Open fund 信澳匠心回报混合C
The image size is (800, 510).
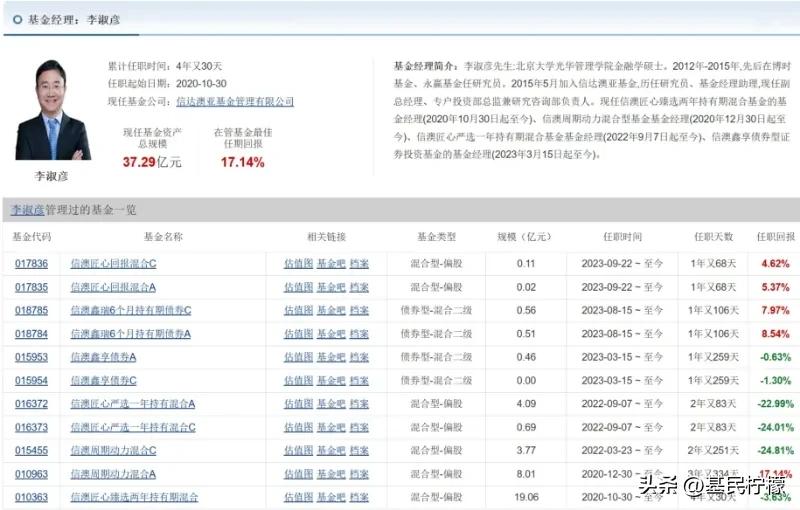click(x=113, y=264)
